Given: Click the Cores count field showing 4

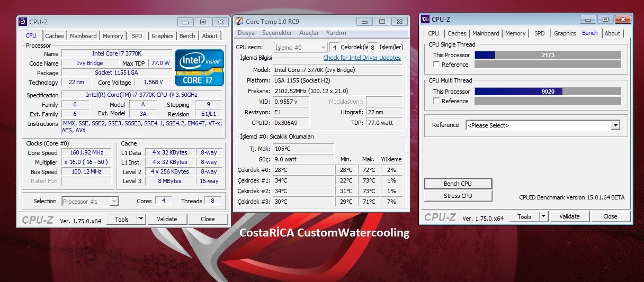Looking at the screenshot, I should [x=164, y=201].
